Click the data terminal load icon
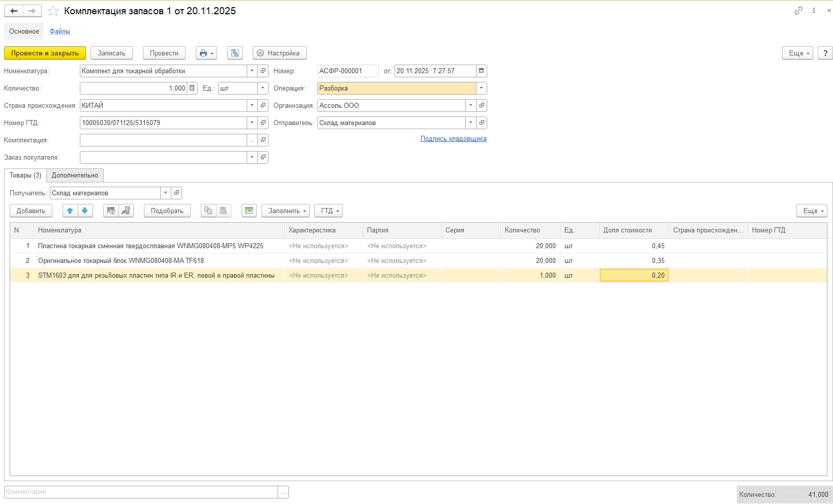 tap(126, 211)
